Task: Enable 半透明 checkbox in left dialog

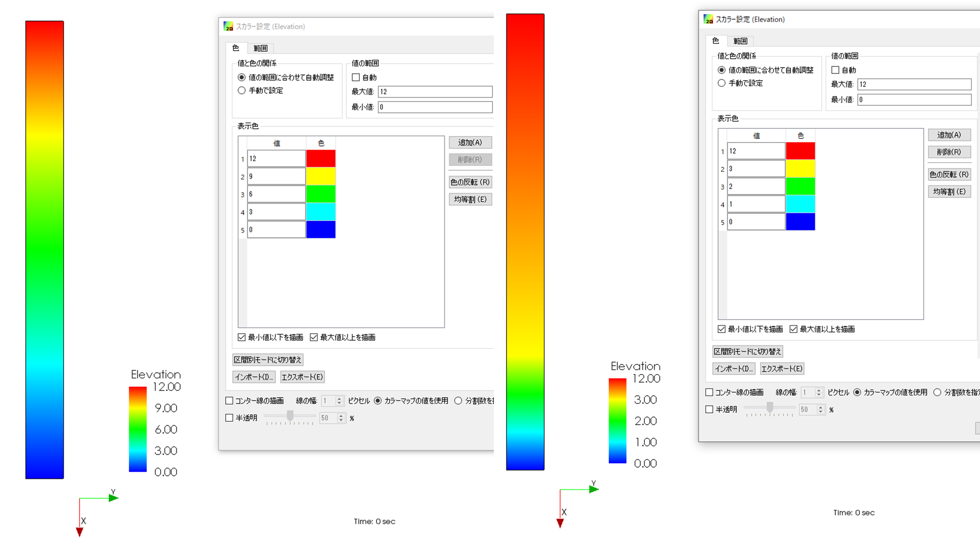Action: click(230, 418)
